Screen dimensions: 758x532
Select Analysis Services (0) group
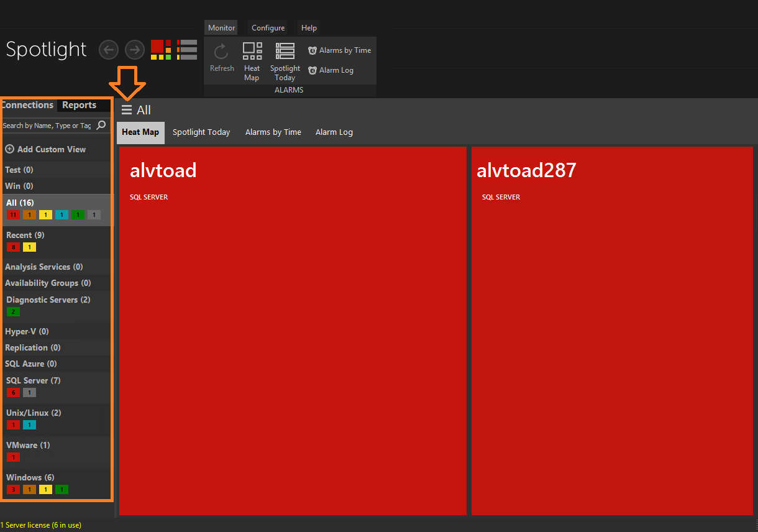click(57, 267)
